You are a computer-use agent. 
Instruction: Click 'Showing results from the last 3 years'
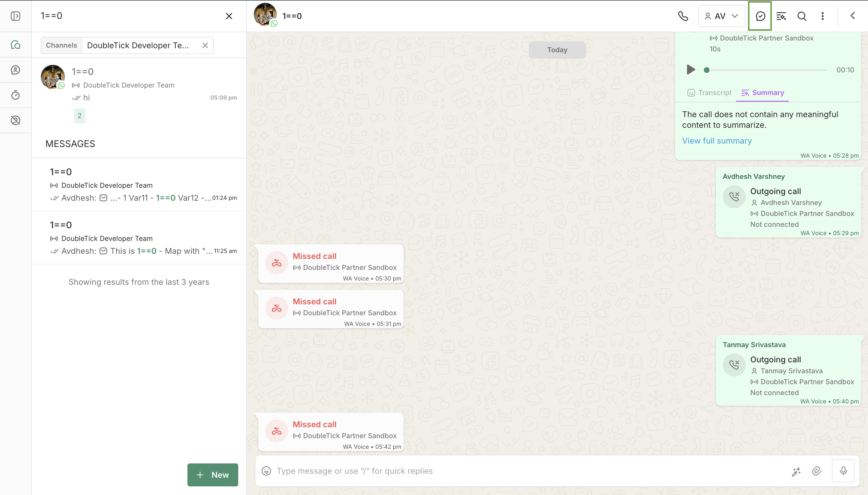click(139, 282)
